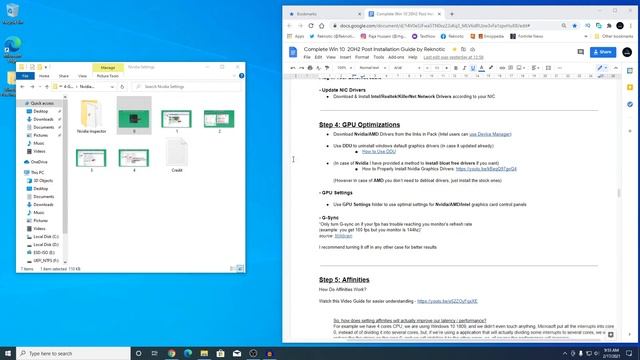Toggle underline formatting in Docs toolbar
This screenshot has width=640, height=360.
point(473,68)
